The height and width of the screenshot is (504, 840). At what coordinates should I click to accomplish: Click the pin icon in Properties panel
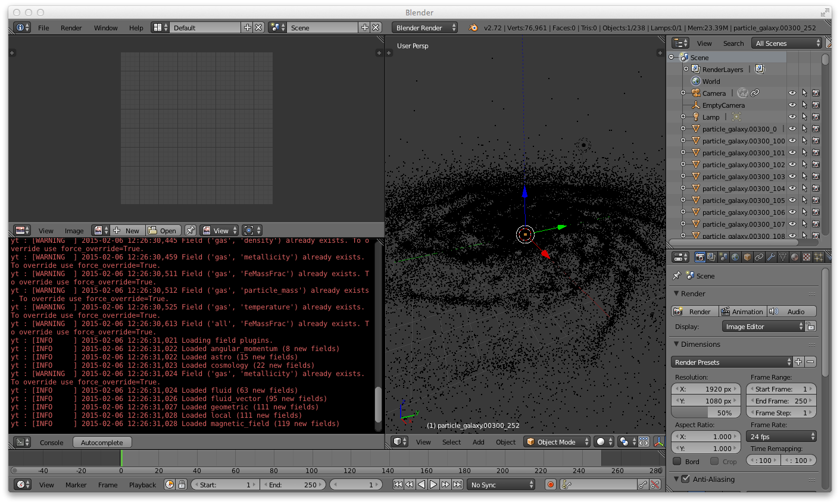pos(677,276)
